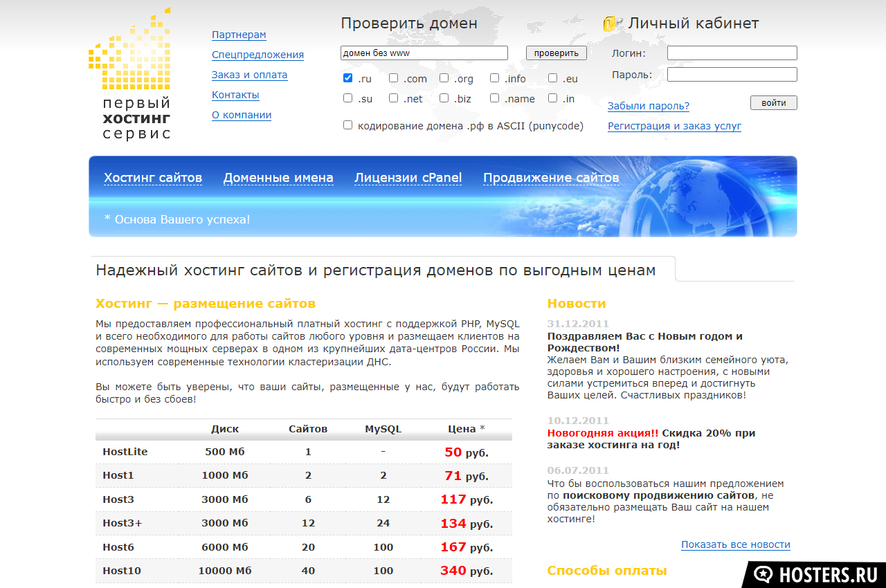Click the Цена column header

tap(467, 429)
